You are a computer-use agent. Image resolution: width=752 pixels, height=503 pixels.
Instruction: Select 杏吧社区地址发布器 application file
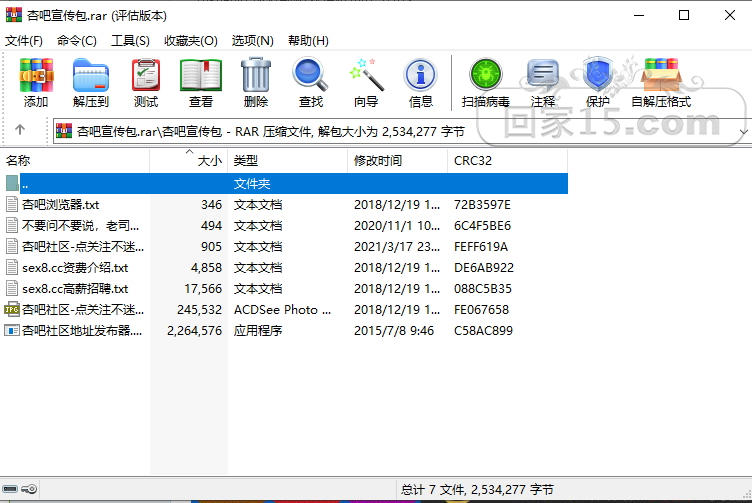coord(82,331)
